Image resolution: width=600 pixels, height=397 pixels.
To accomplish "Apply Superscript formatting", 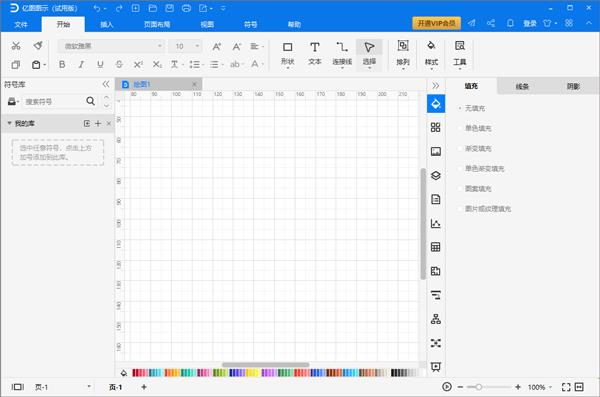I will coord(138,64).
